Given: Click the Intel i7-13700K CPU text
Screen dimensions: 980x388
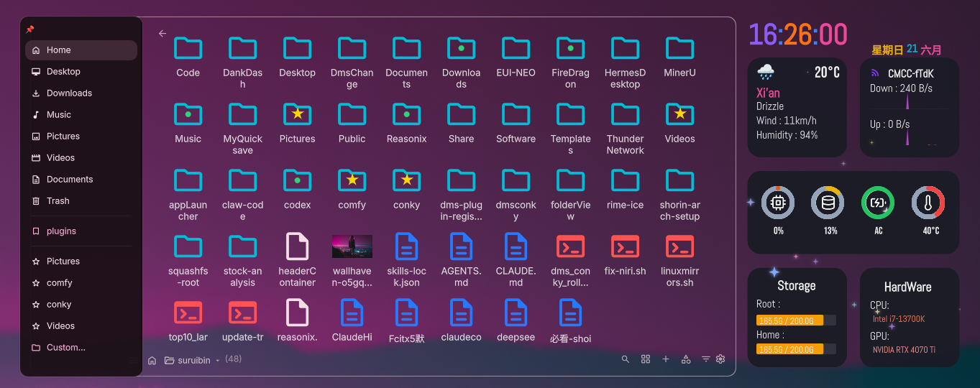Looking at the screenshot, I should [x=899, y=319].
